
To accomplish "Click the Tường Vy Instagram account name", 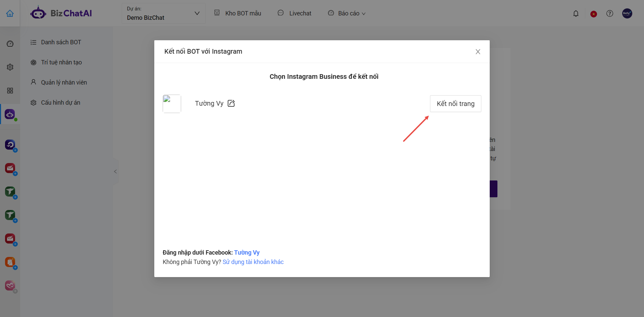I will [x=209, y=103].
